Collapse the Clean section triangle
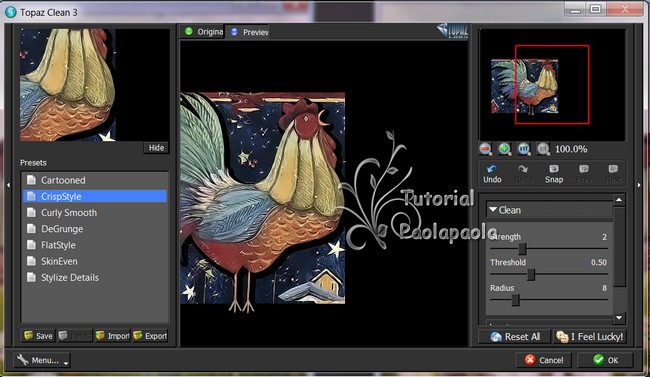This screenshot has height=377, width=650. [x=493, y=210]
